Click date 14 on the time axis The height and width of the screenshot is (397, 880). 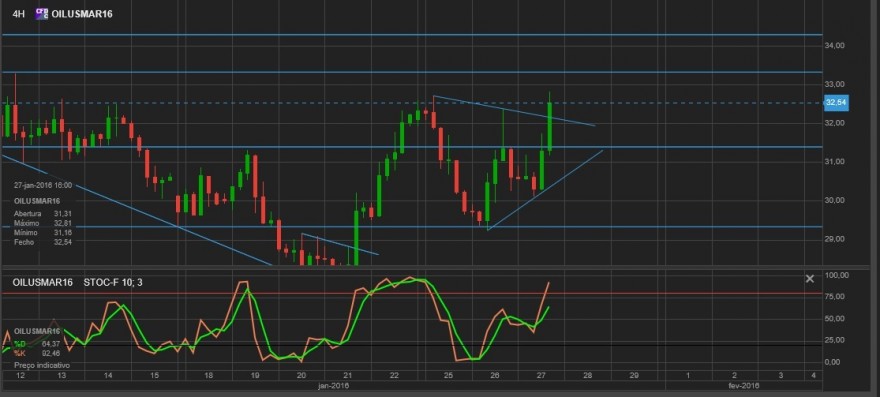tap(108, 375)
